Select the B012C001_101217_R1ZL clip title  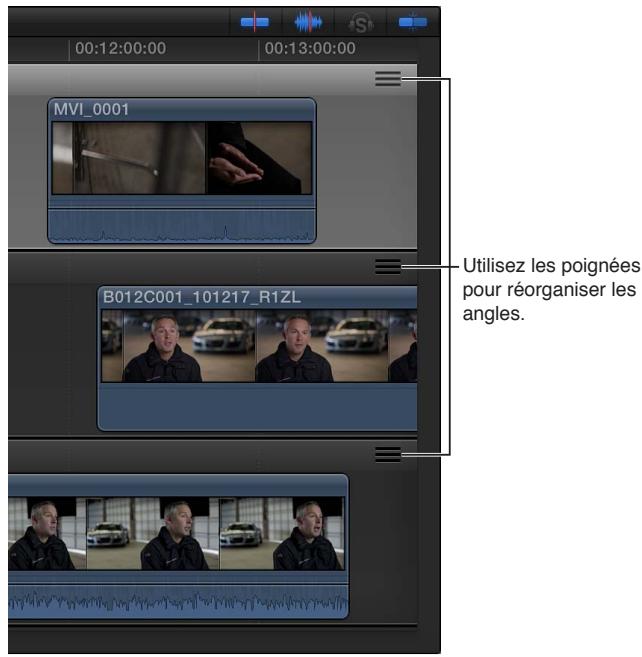[x=202, y=297]
